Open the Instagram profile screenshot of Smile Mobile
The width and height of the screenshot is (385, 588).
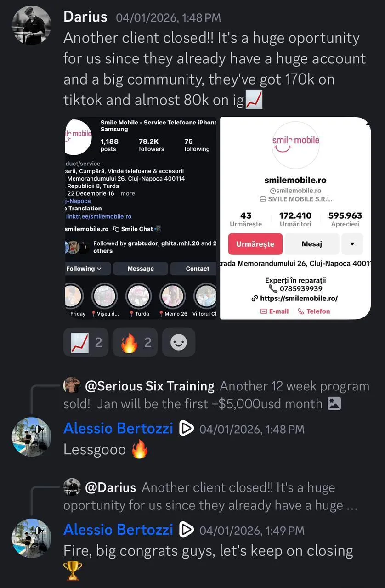[x=141, y=218]
